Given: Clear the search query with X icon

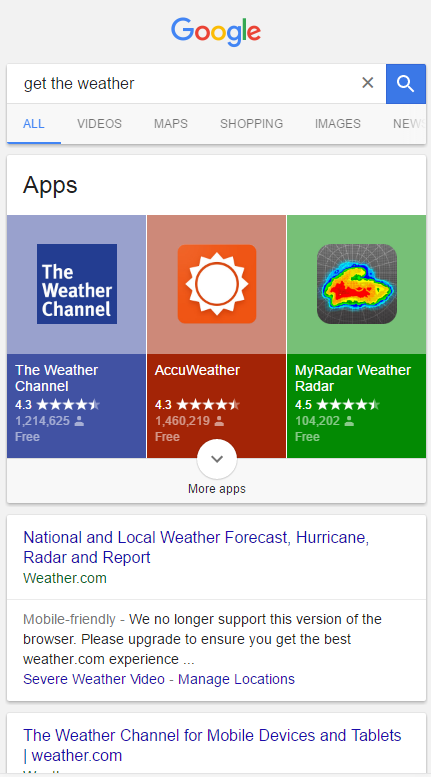Looking at the screenshot, I should pyautogui.click(x=368, y=83).
